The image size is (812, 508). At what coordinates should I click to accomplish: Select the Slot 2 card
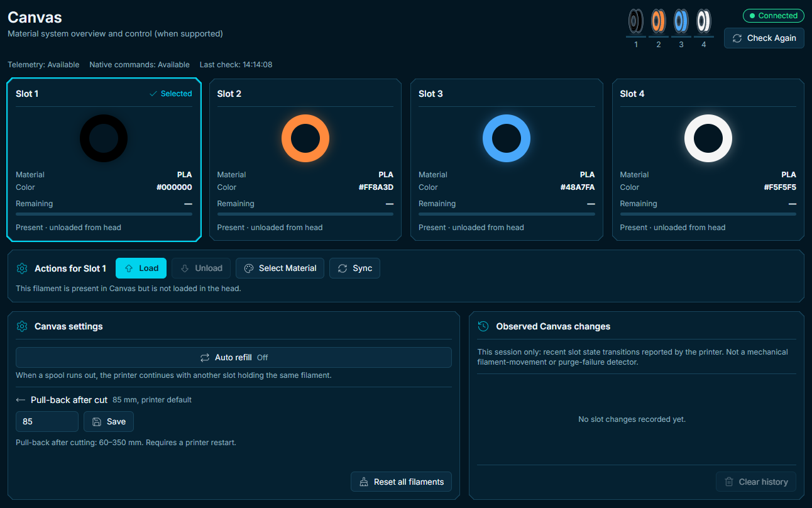(305, 160)
